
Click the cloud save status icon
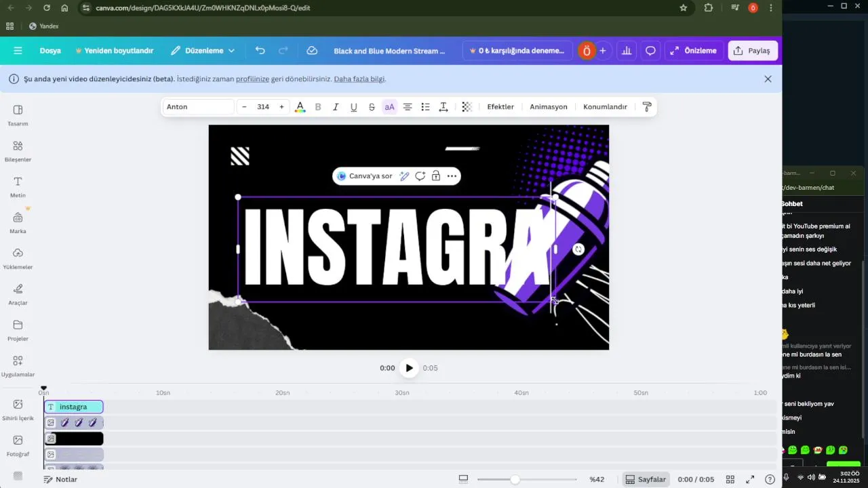coord(312,51)
